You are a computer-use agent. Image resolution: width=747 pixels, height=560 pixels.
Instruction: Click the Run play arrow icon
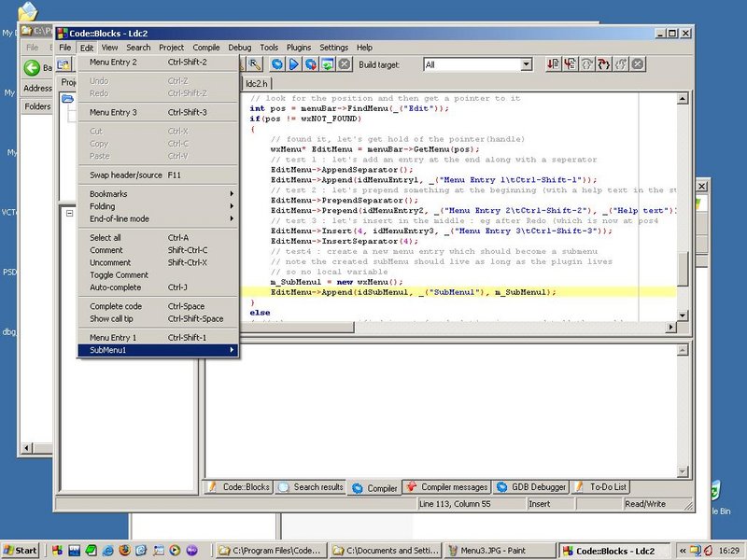pos(294,64)
